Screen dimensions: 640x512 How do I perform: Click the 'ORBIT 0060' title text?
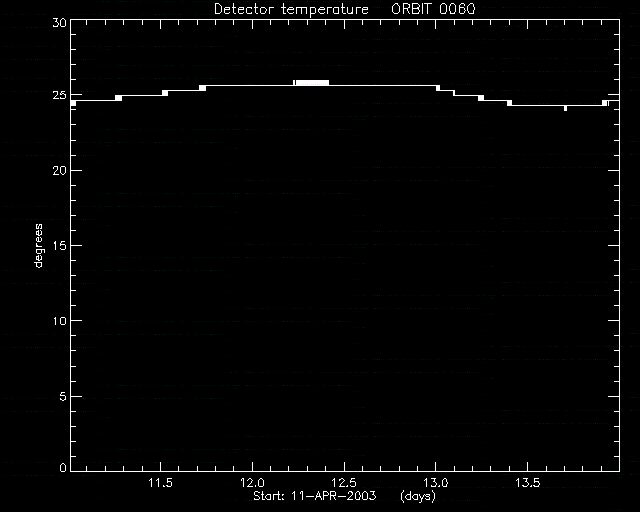(x=433, y=9)
